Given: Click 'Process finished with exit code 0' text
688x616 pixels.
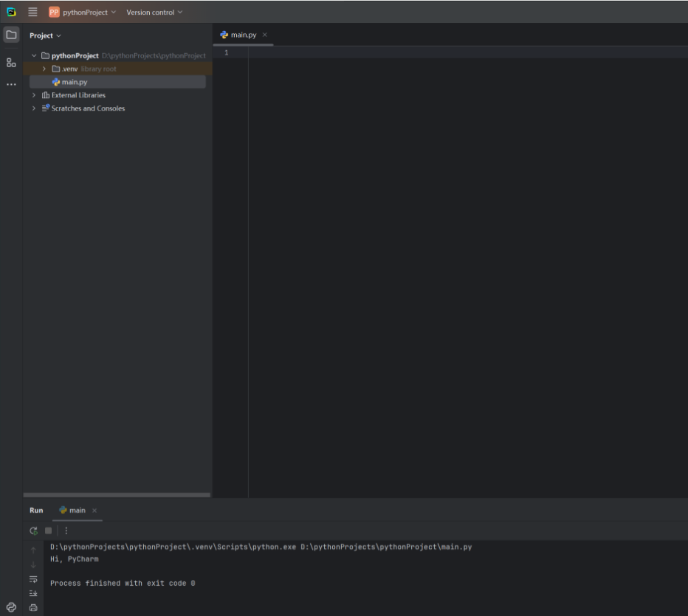Looking at the screenshot, I should click(123, 583).
